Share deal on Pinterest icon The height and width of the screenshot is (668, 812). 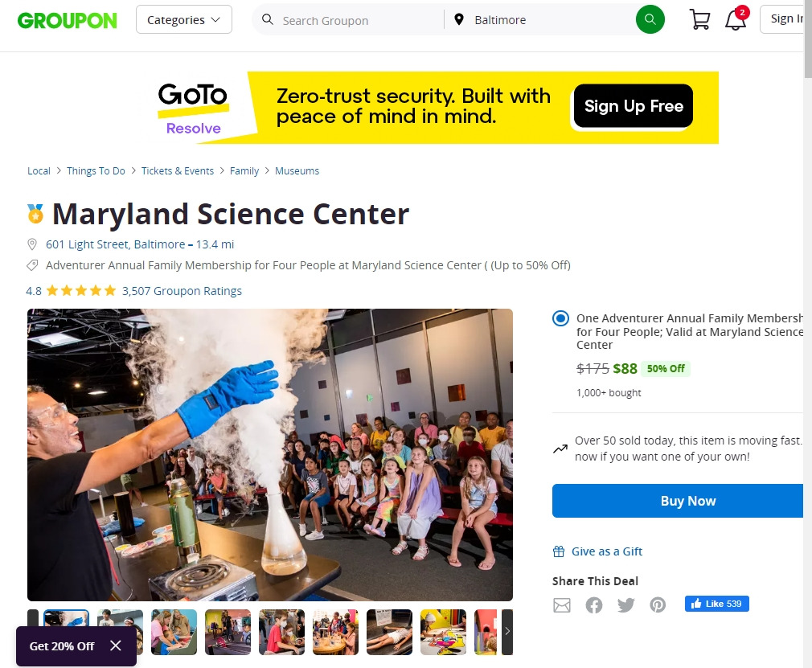click(658, 604)
